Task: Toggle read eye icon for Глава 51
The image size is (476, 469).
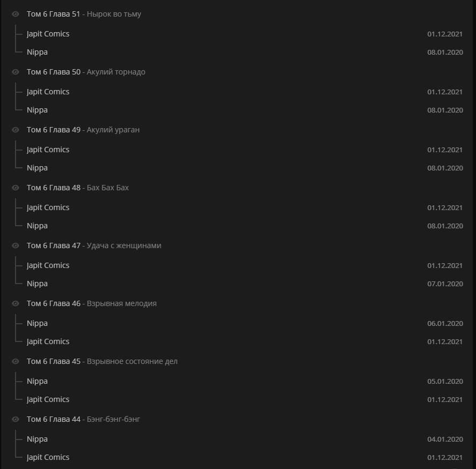Action: click(16, 14)
